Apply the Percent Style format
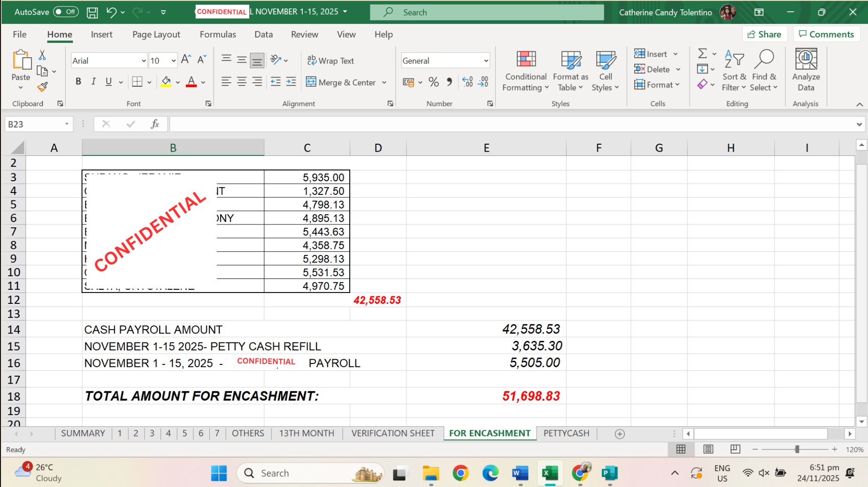The height and width of the screenshot is (487, 868). pyautogui.click(x=433, y=82)
